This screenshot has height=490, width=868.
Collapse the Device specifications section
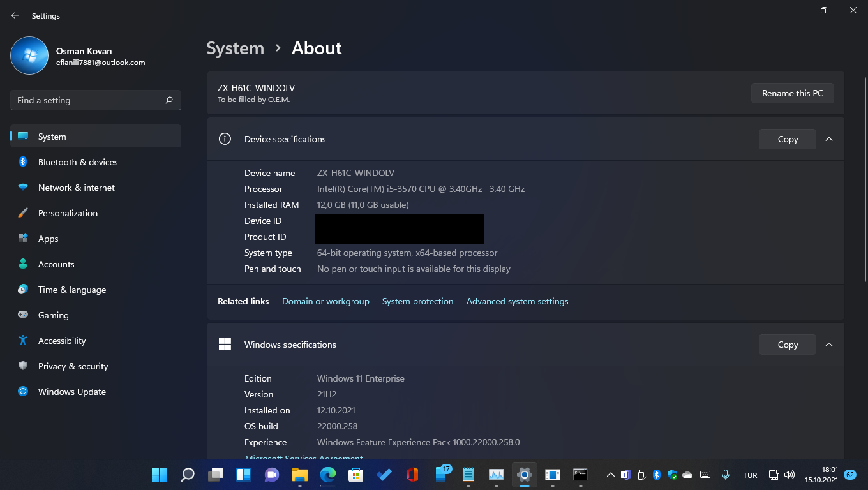[829, 139]
